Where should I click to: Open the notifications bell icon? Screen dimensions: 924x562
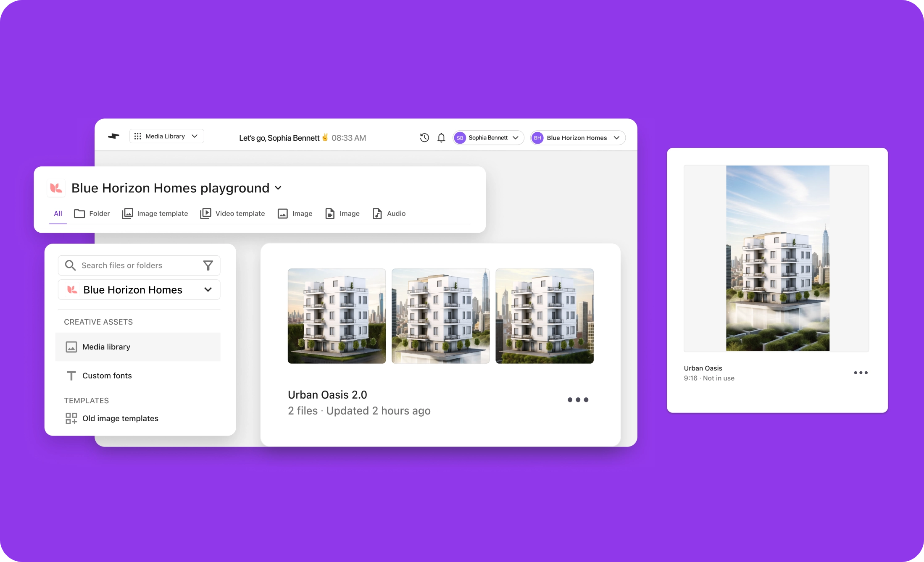[x=441, y=137]
